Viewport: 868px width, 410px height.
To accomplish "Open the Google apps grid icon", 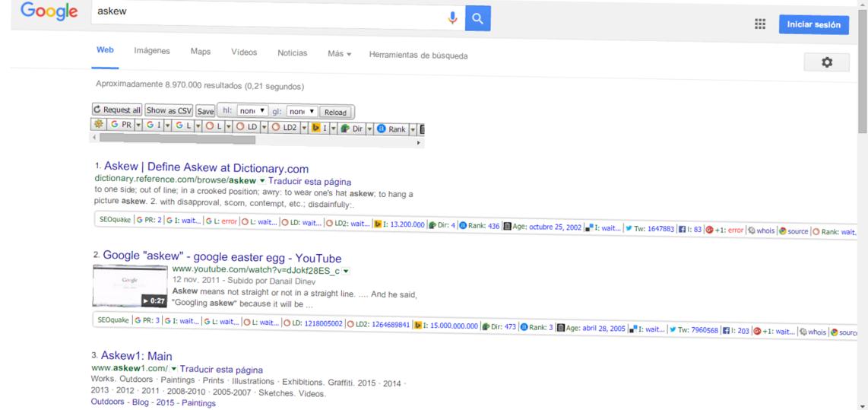I will tap(760, 24).
